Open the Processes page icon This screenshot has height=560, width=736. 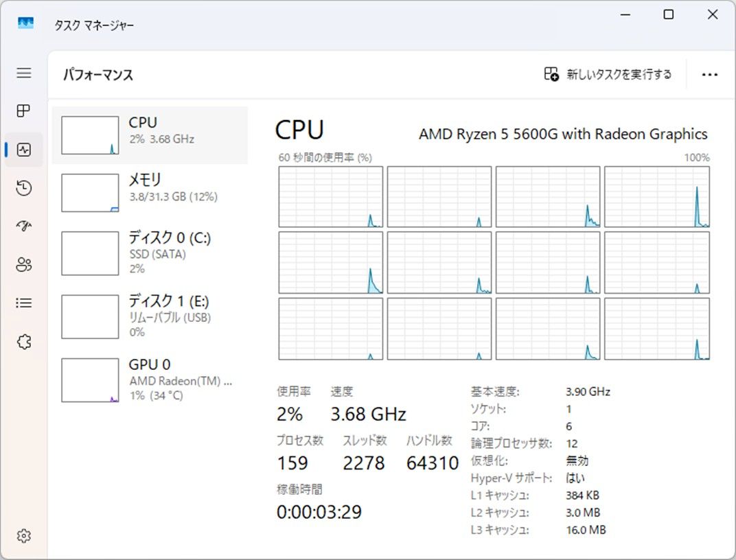23,111
